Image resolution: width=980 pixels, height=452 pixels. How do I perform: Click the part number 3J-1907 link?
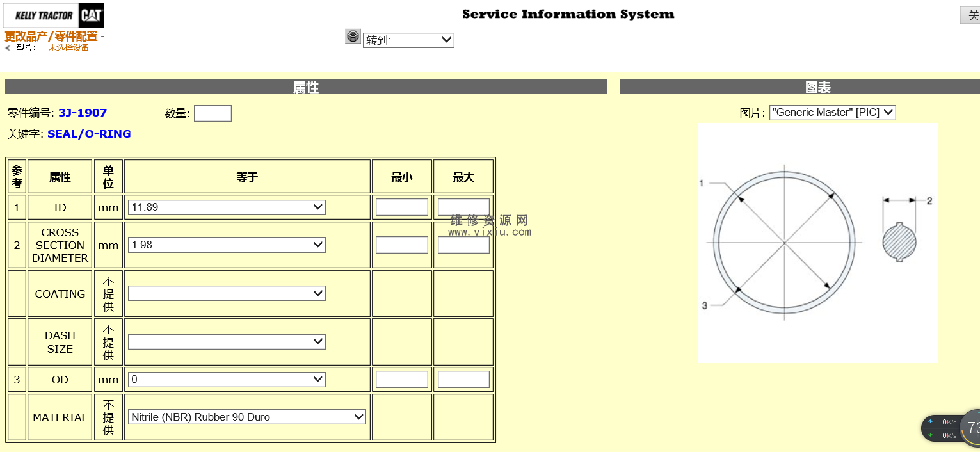(83, 113)
